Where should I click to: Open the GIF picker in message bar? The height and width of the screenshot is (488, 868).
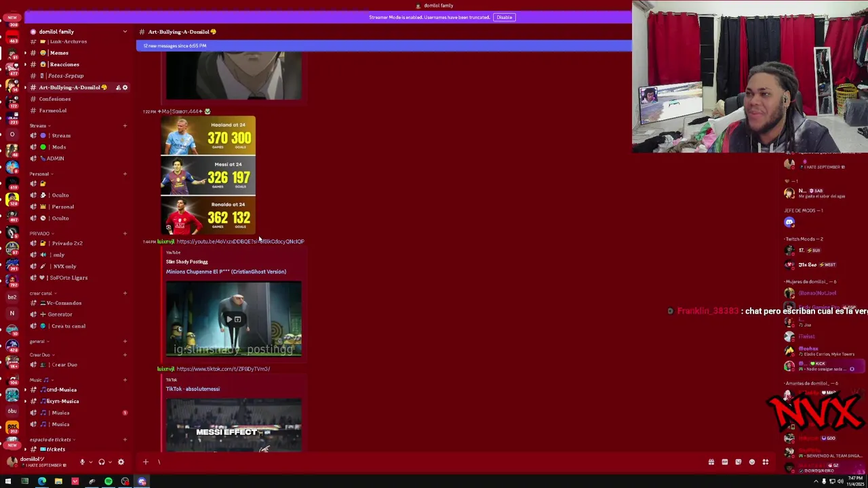(x=725, y=462)
